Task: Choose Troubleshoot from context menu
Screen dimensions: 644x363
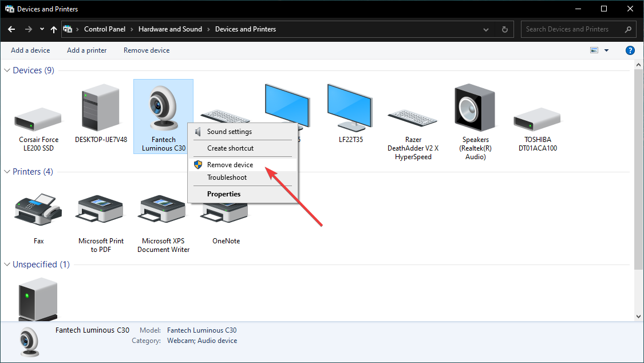Action: (242, 177)
